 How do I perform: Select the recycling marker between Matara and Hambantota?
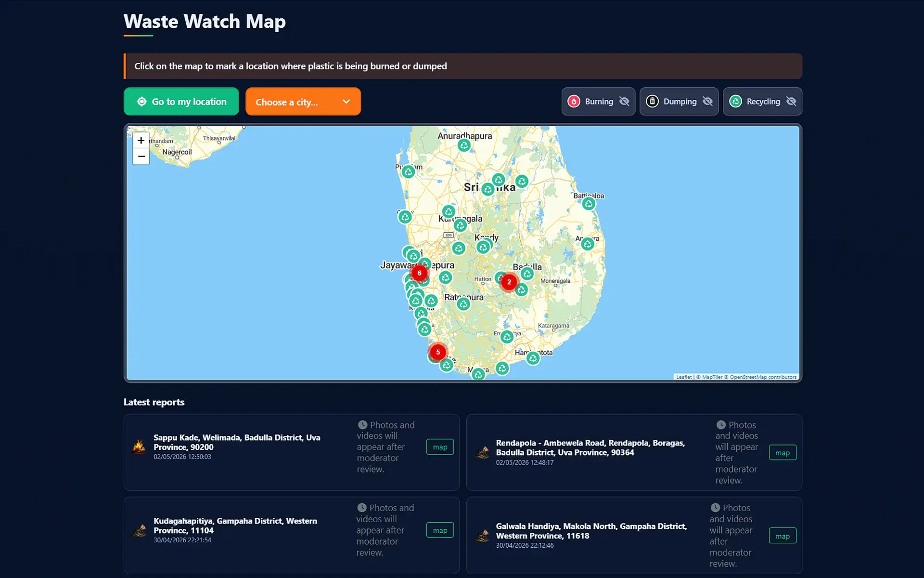pos(502,368)
